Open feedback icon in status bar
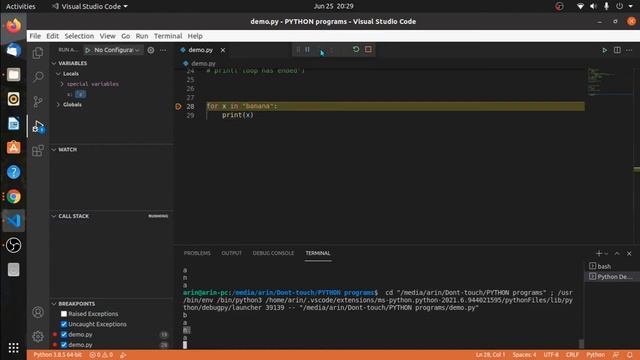The image size is (640, 360). pos(616,355)
